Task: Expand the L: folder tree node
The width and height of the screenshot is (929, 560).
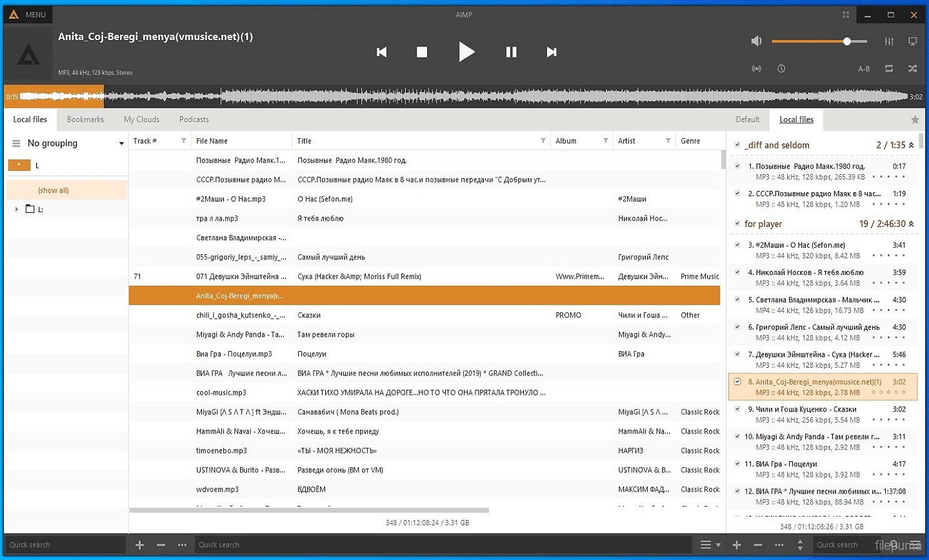Action: point(17,209)
